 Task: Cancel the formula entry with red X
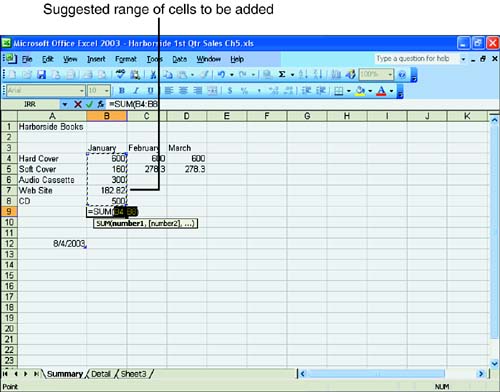(x=78, y=104)
